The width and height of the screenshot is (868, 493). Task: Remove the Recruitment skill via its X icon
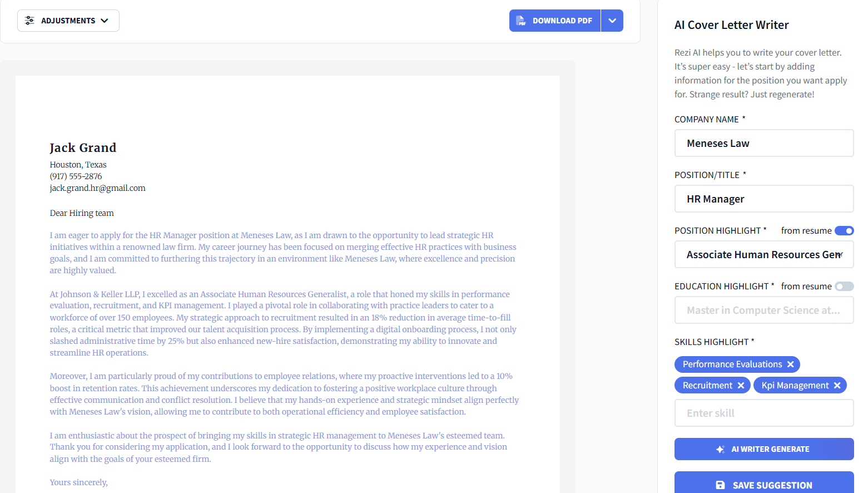(x=741, y=384)
